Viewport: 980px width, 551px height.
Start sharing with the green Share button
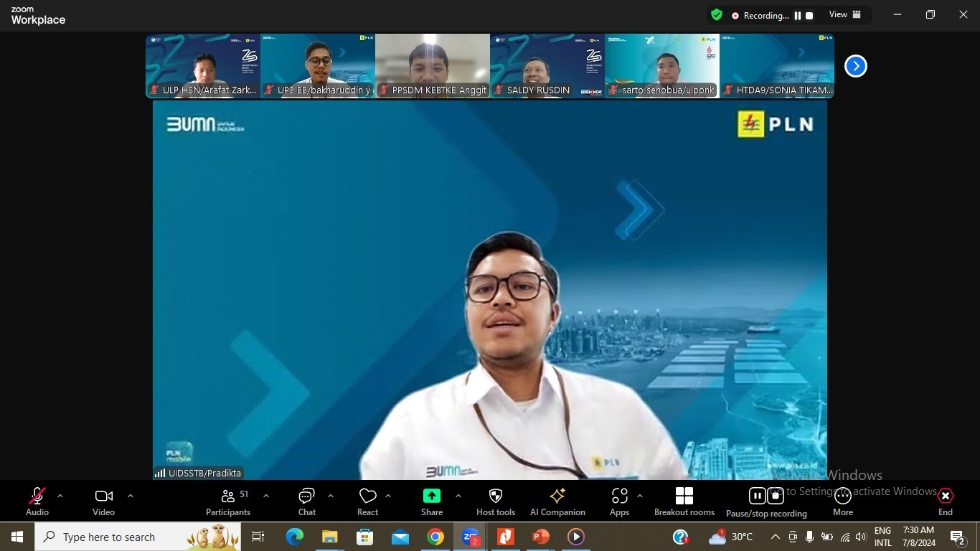[x=432, y=501]
